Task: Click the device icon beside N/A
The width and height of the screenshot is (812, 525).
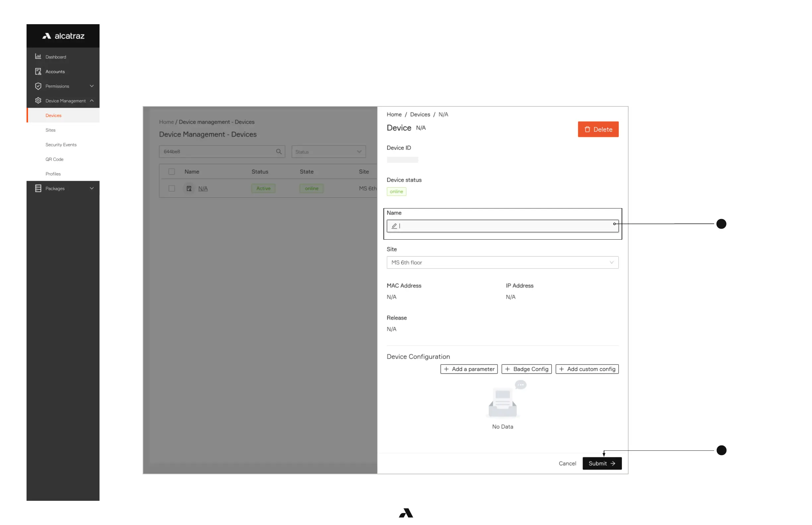Action: pyautogui.click(x=189, y=188)
